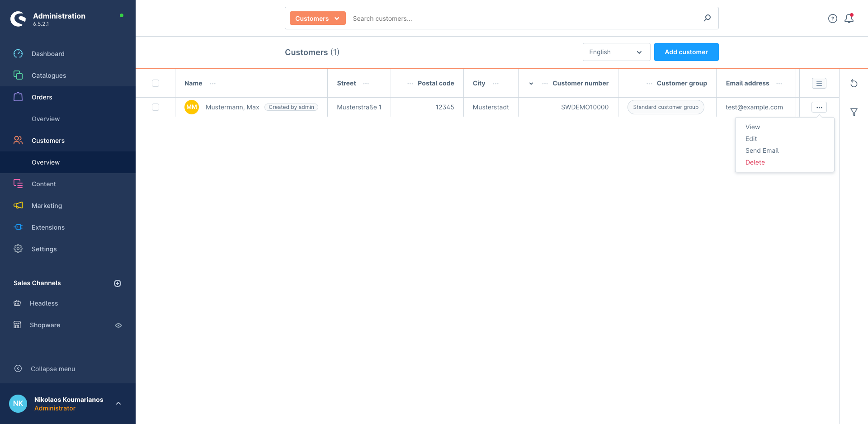
Task: Click the Shopware logo icon
Action: pyautogui.click(x=18, y=19)
